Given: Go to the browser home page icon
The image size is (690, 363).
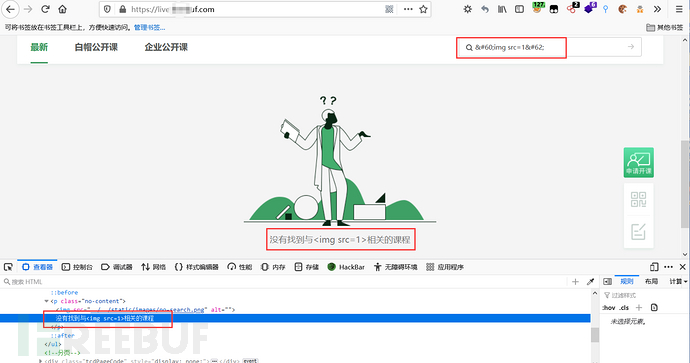Looking at the screenshot, I should point(62,9).
